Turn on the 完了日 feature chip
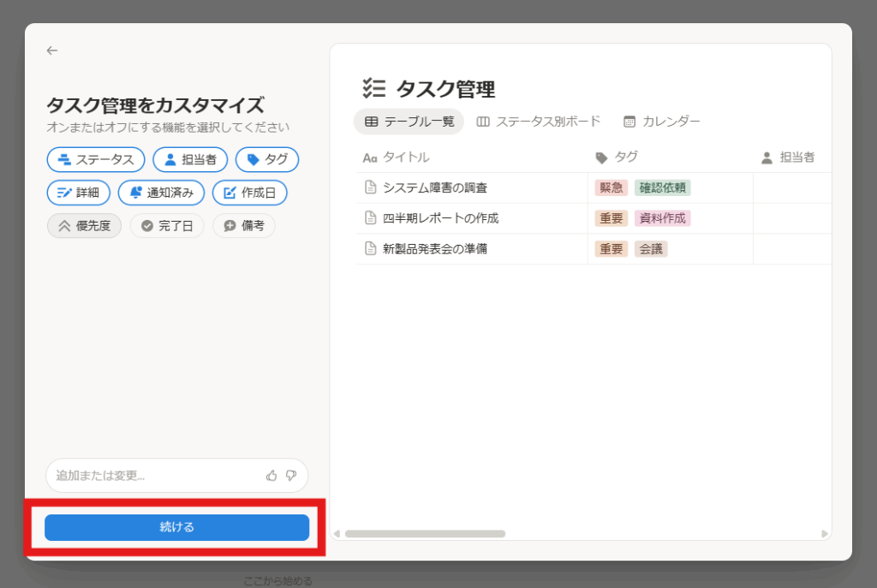The width and height of the screenshot is (877, 588). [x=167, y=226]
